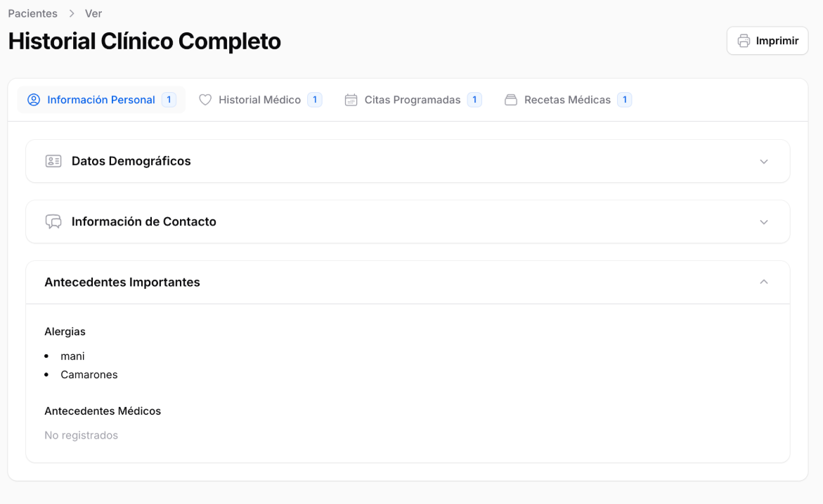823x504 pixels.
Task: Click the Ver breadcrumb entry
Action: click(93, 13)
